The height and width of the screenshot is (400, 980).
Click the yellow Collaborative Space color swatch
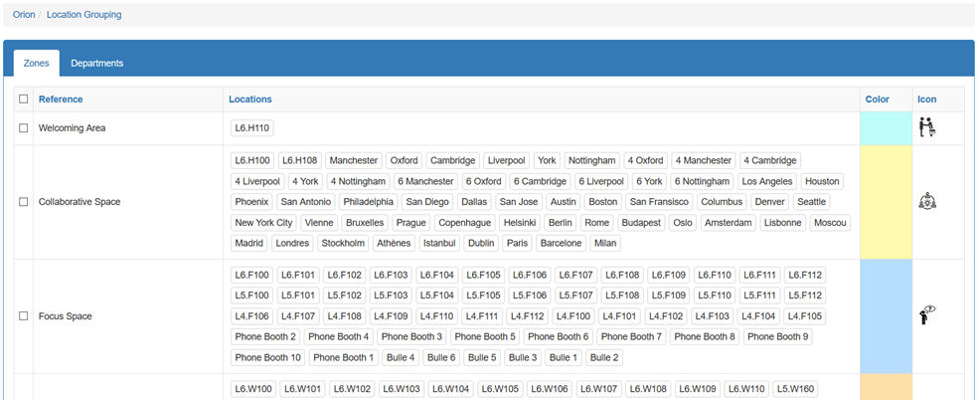pyautogui.click(x=887, y=202)
